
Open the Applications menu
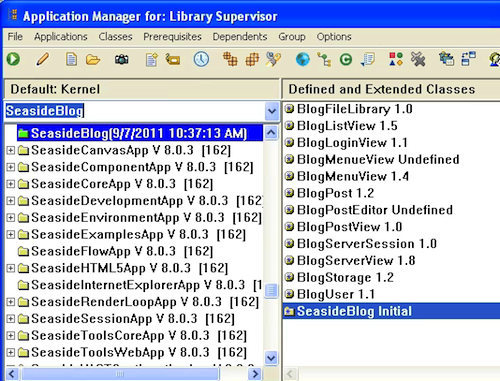(x=61, y=37)
